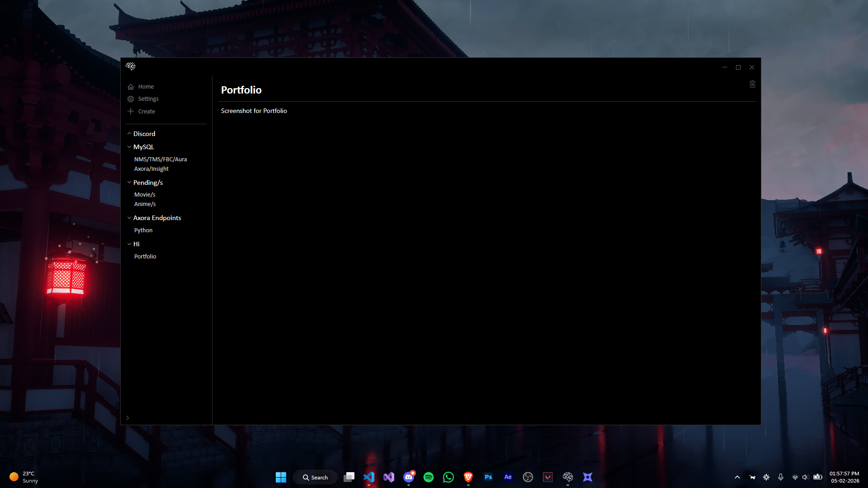The height and width of the screenshot is (488, 868).
Task: Expand sidebar with bottom arrow
Action: pyautogui.click(x=127, y=418)
